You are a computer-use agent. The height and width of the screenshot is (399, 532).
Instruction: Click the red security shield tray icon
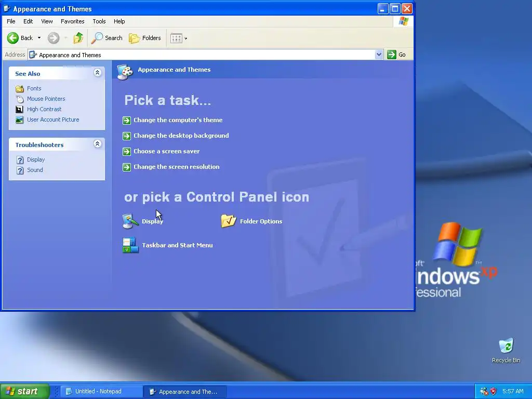(493, 391)
